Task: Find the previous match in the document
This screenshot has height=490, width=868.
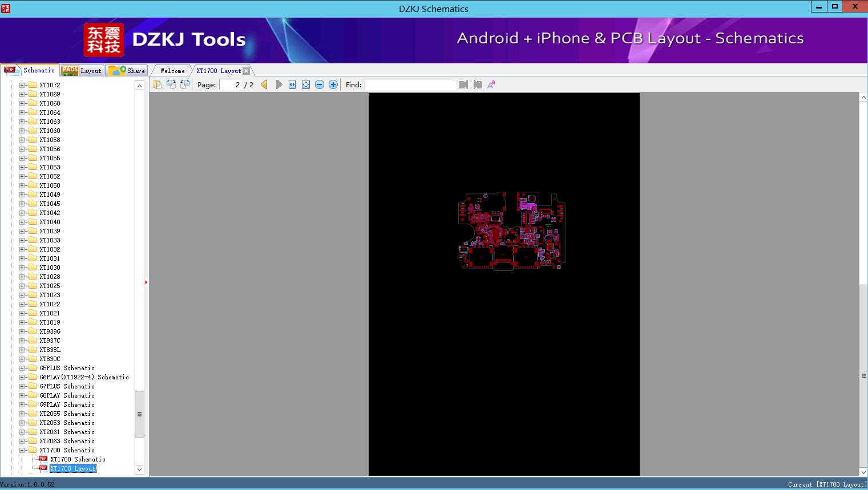Action: 463,84
